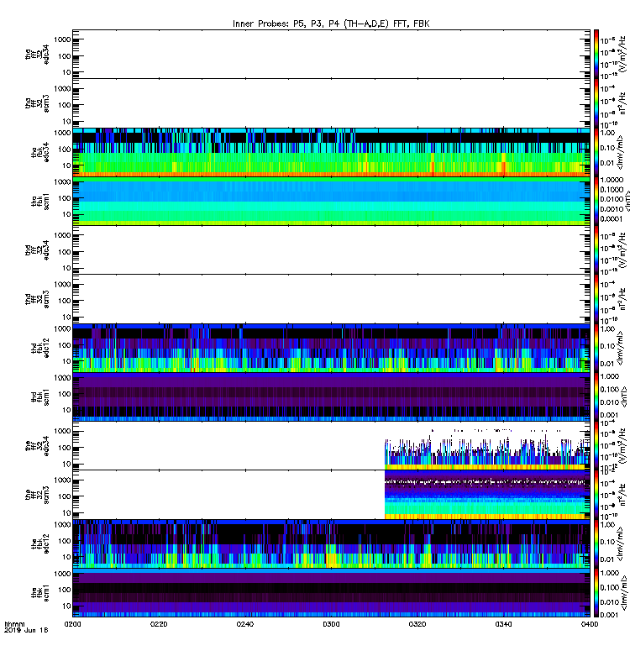This screenshot has width=630, height=672.
Task: Click the the fbk edc12 spectrogram panel
Action: point(331,543)
